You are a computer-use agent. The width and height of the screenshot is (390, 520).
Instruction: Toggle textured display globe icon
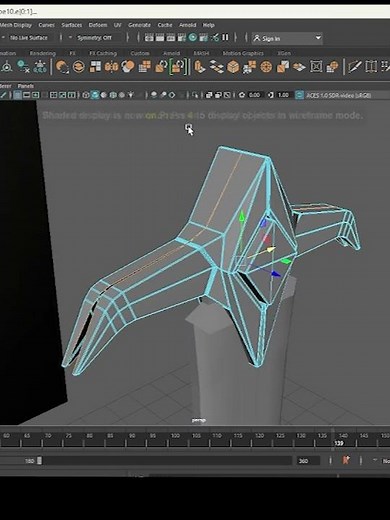click(x=113, y=95)
